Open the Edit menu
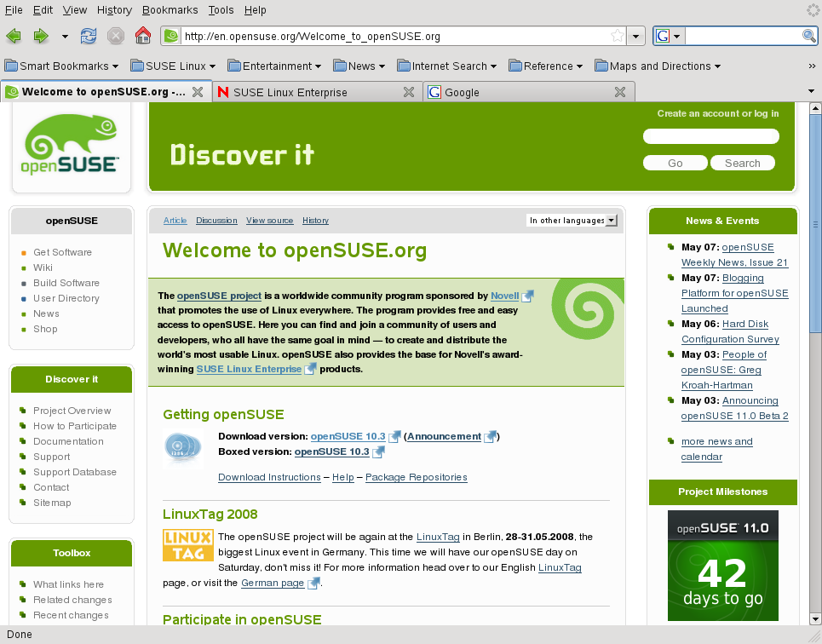The height and width of the screenshot is (644, 822). (43, 10)
